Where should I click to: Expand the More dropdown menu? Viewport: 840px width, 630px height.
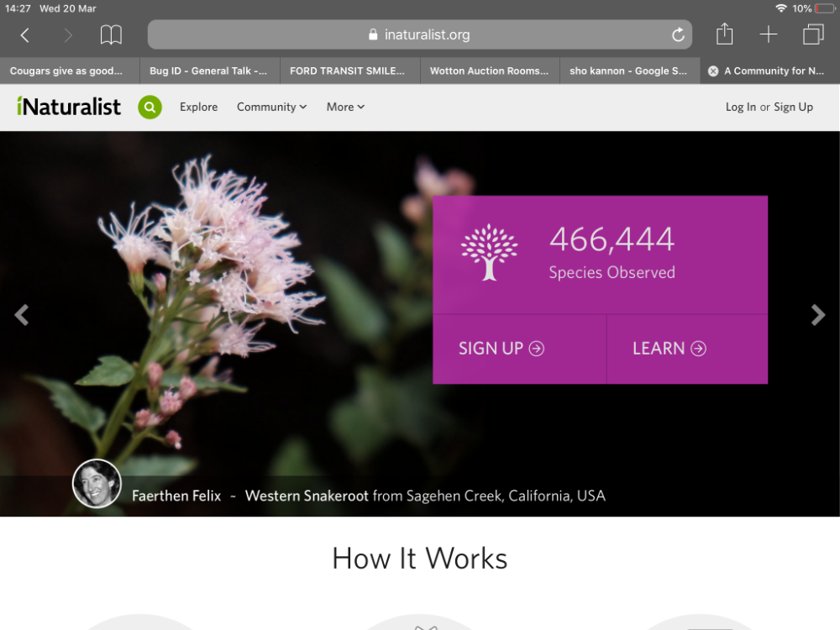pos(345,108)
